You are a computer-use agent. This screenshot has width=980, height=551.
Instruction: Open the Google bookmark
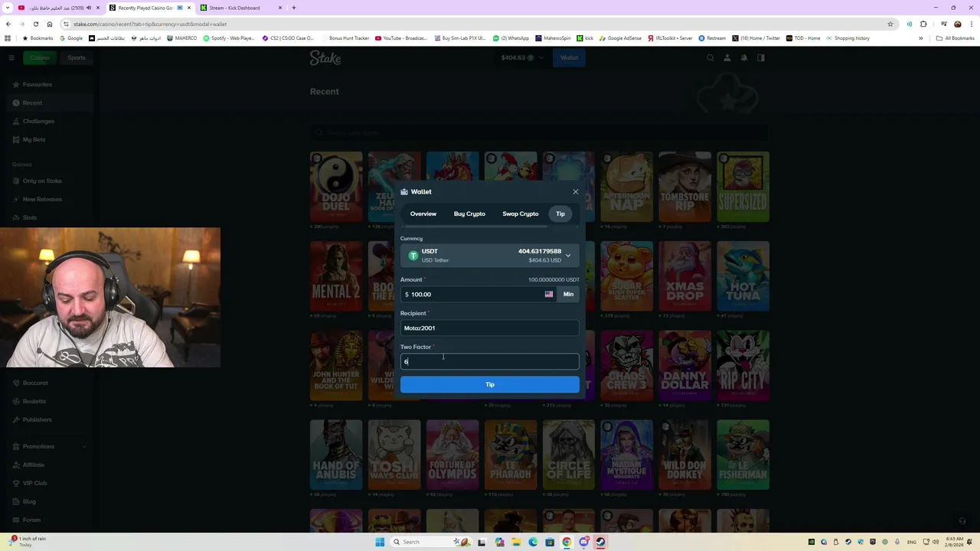tap(71, 37)
